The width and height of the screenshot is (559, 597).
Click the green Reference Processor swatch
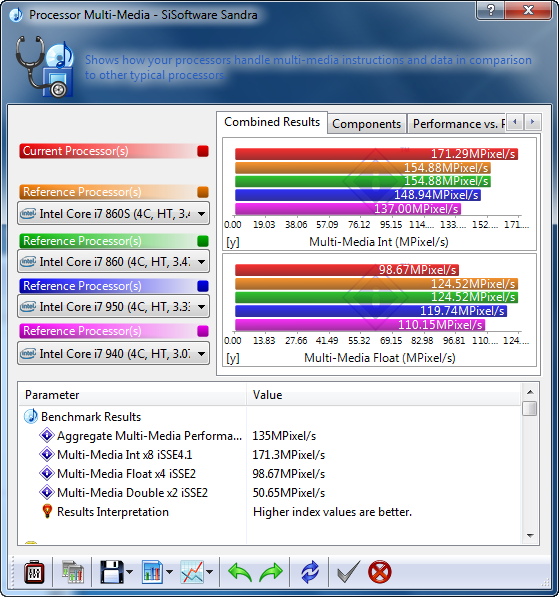(x=203, y=241)
